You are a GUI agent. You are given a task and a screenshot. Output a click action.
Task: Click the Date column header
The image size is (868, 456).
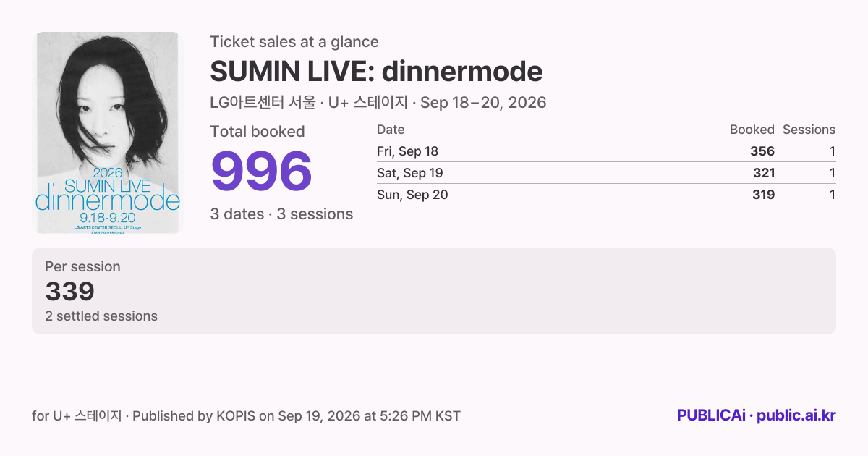point(391,130)
